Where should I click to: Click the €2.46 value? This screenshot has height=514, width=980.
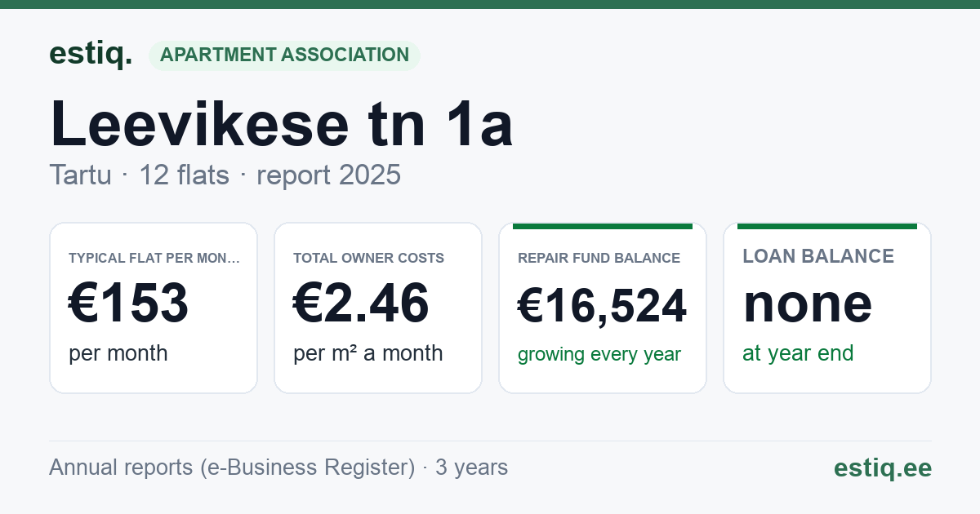pos(361,303)
